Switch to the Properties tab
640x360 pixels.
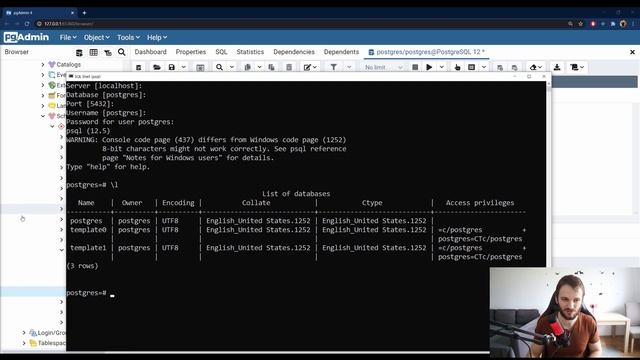(191, 52)
